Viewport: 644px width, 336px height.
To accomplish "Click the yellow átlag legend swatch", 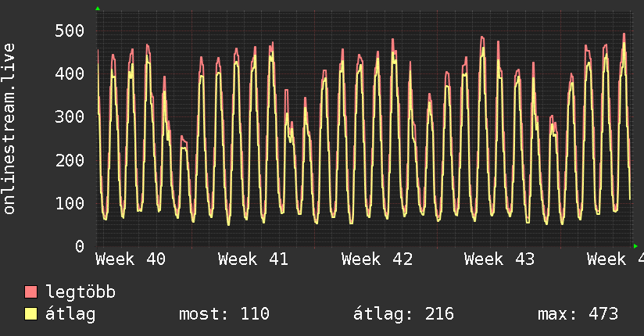I will (x=31, y=314).
